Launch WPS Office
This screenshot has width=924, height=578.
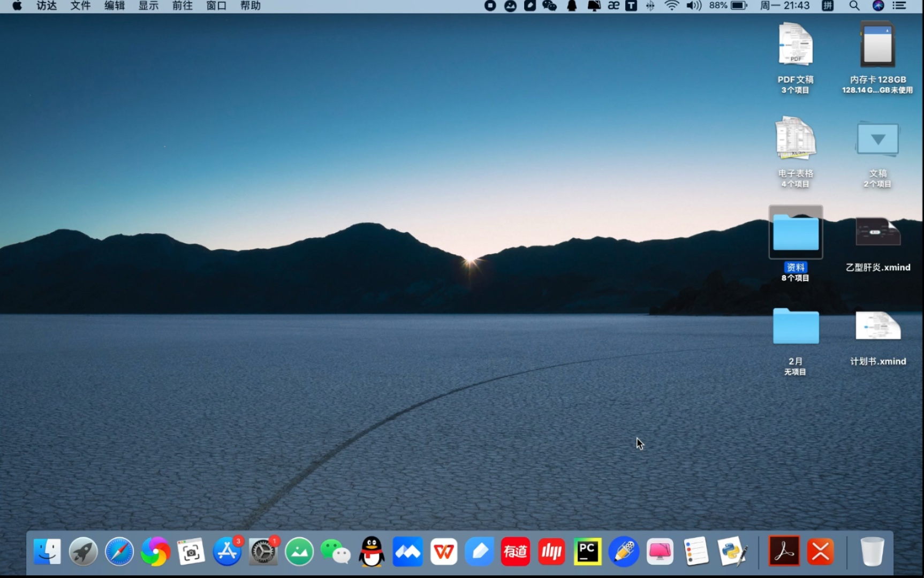tap(444, 551)
